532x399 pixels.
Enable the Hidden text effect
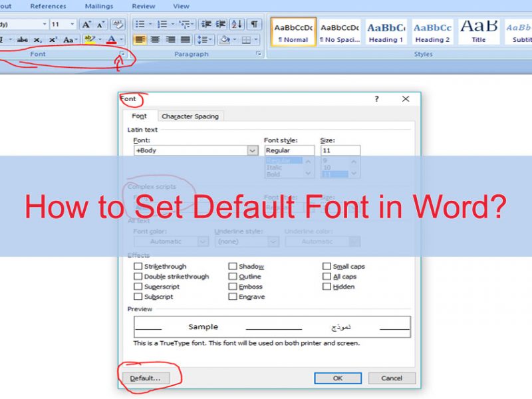coord(327,287)
